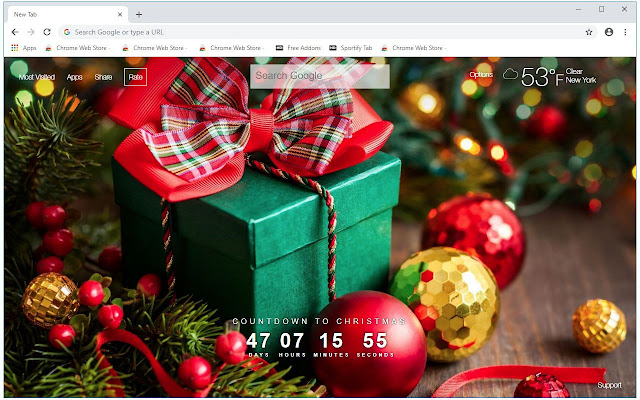Viewport: 640px width, 400px height.
Task: Click the Rate button
Action: pos(135,77)
